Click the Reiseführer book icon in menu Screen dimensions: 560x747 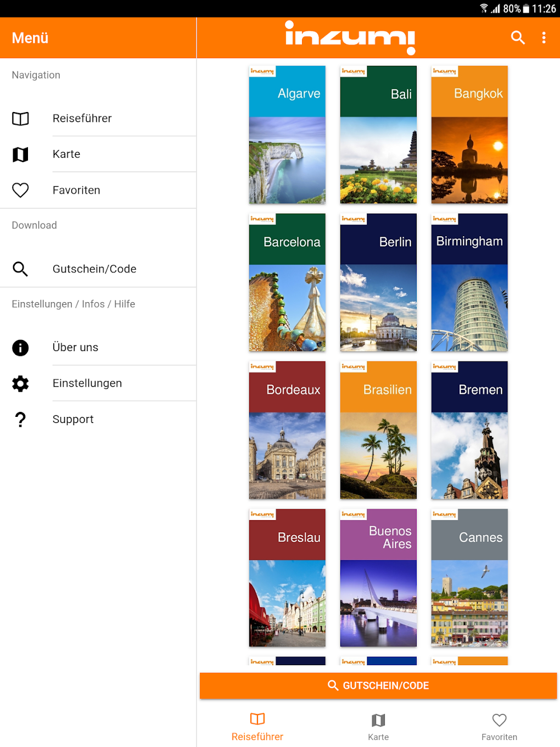(x=20, y=119)
